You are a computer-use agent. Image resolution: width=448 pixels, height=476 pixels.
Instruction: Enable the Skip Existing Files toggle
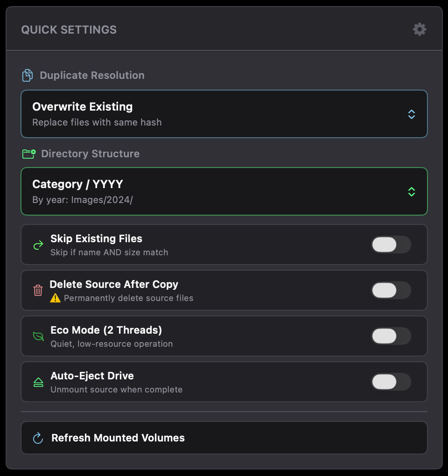(391, 245)
